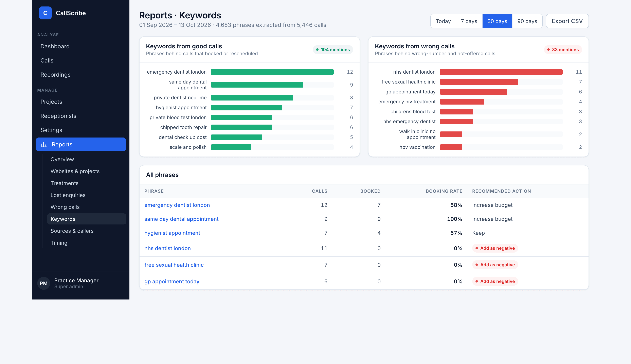Click the Reports bar chart icon
The height and width of the screenshot is (364, 631).
tap(44, 145)
